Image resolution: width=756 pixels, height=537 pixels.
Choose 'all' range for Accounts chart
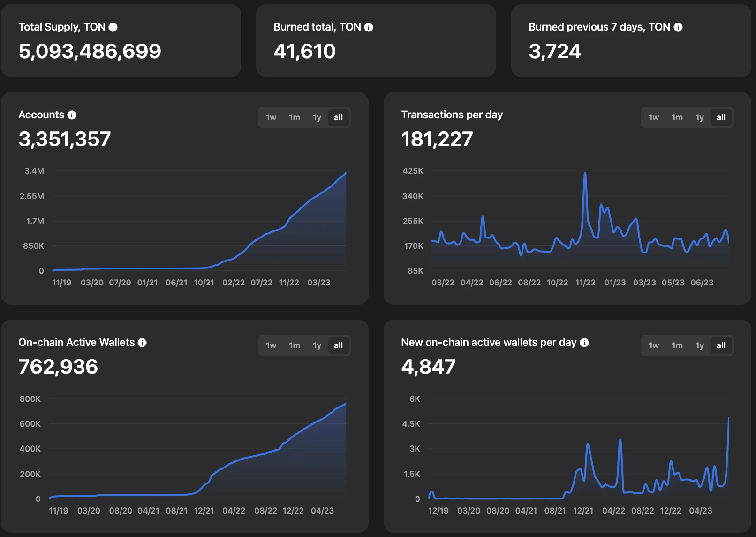[x=339, y=117]
